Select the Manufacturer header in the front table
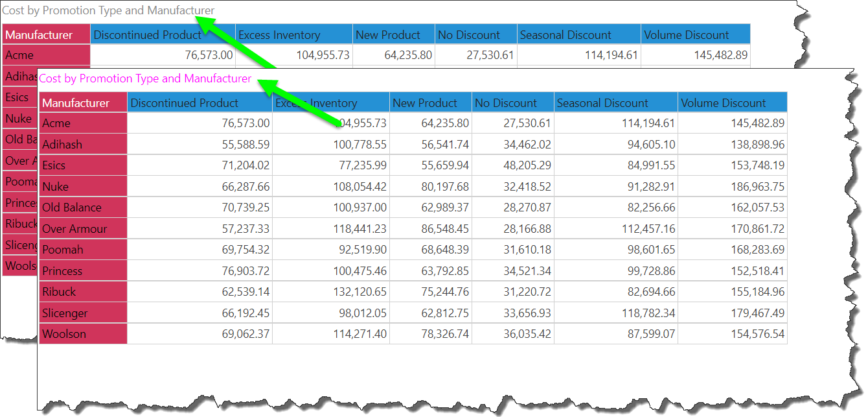868x417 pixels. tap(83, 102)
